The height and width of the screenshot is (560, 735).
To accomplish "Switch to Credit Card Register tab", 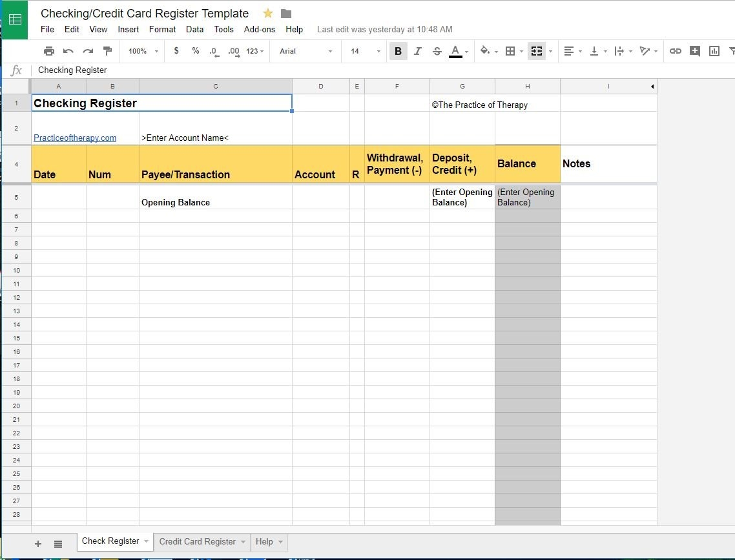I will [197, 541].
